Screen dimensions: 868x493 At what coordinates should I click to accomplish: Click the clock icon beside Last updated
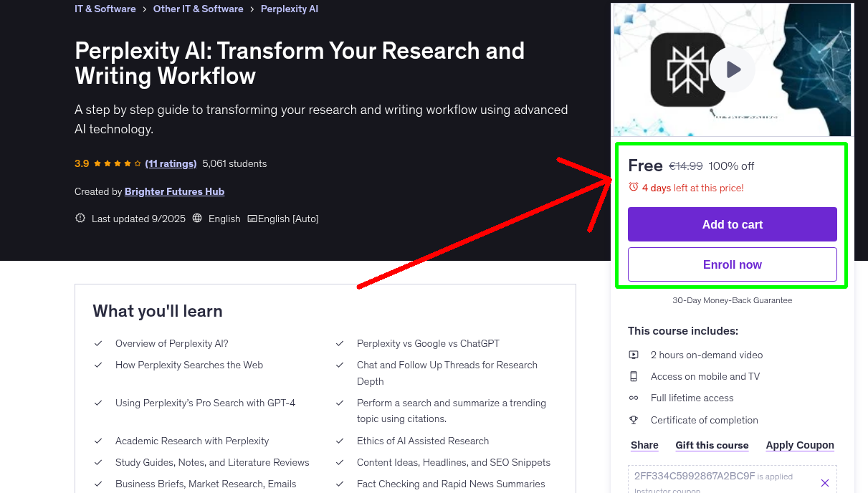click(80, 219)
